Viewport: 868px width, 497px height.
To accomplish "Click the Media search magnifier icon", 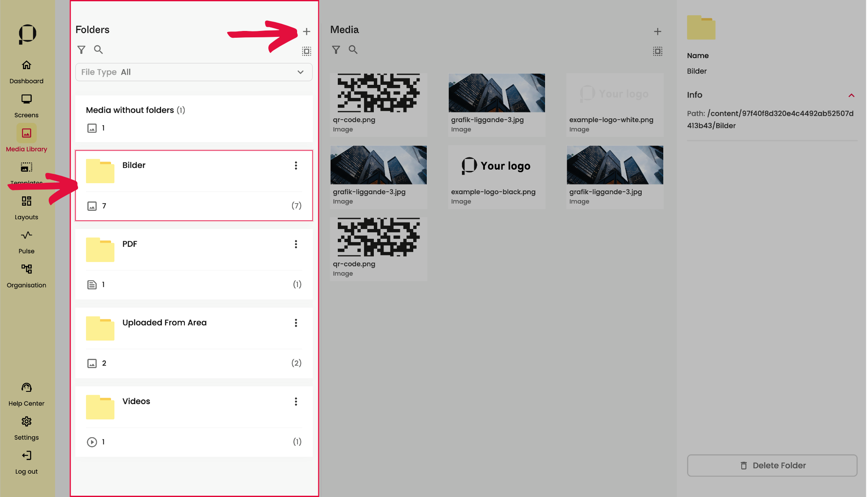I will (x=353, y=50).
